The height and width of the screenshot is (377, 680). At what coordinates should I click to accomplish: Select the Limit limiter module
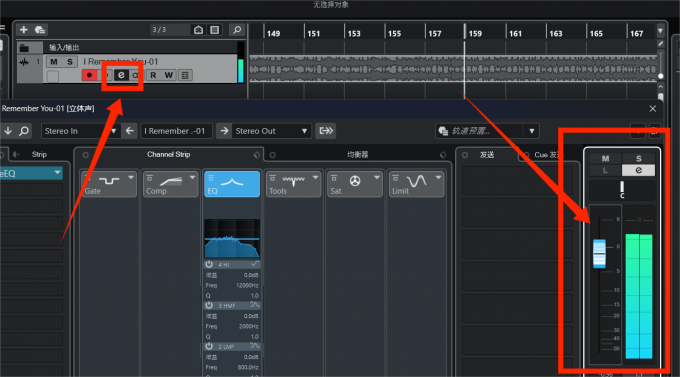[x=416, y=184]
